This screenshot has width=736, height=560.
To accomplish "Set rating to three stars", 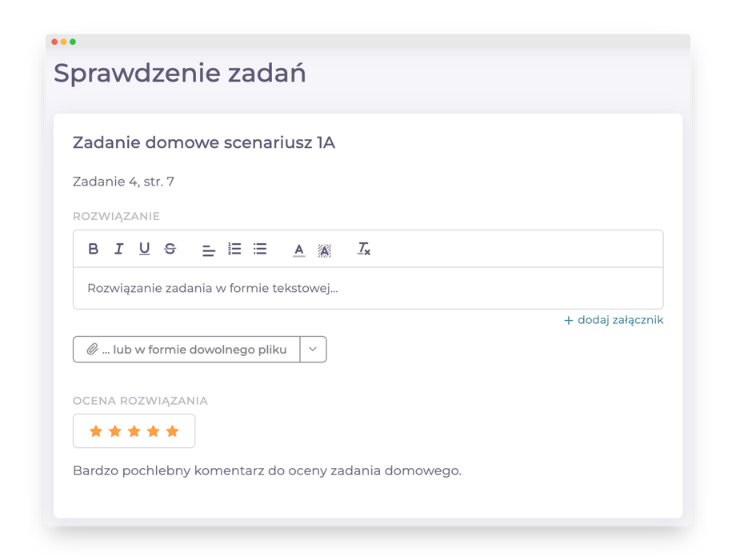I will (x=134, y=431).
